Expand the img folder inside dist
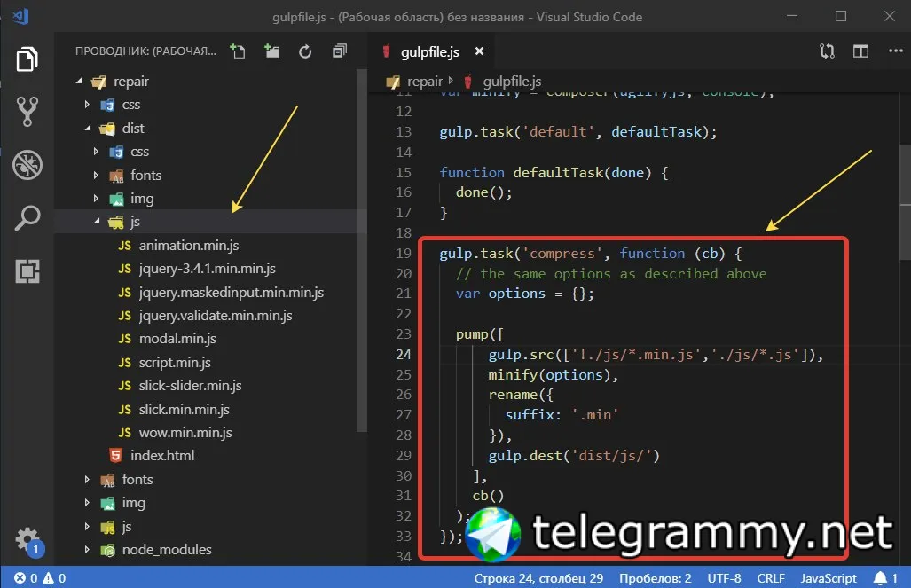This screenshot has width=911, height=588. [96, 198]
